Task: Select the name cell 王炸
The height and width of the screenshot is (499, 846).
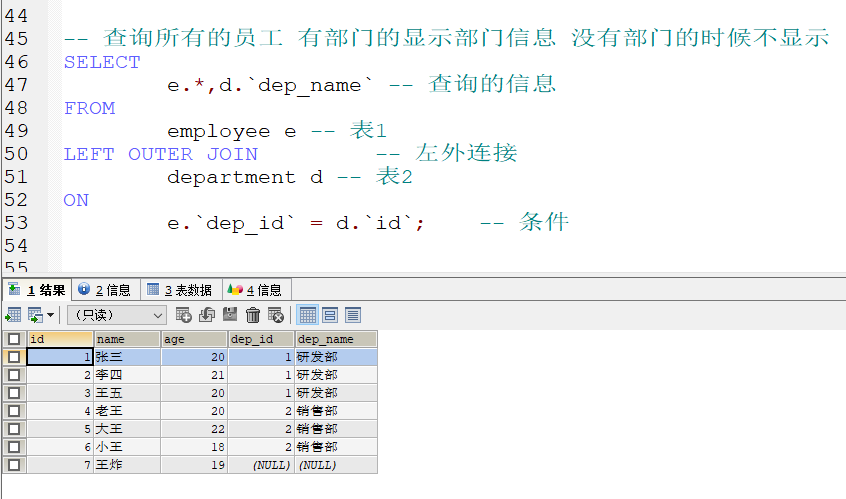Action: point(127,464)
